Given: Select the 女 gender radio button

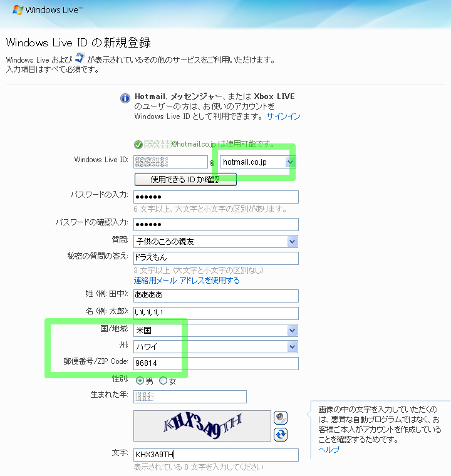Looking at the screenshot, I should click(163, 381).
